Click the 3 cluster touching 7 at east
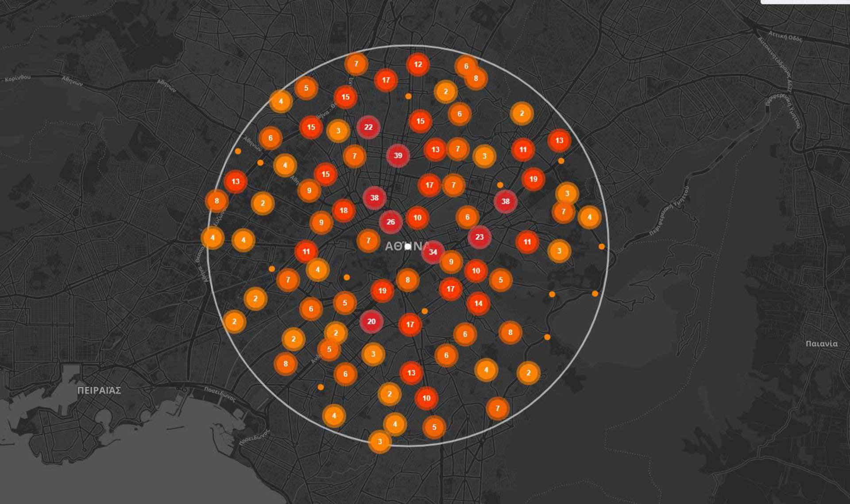The height and width of the screenshot is (504, 850). coord(567,193)
